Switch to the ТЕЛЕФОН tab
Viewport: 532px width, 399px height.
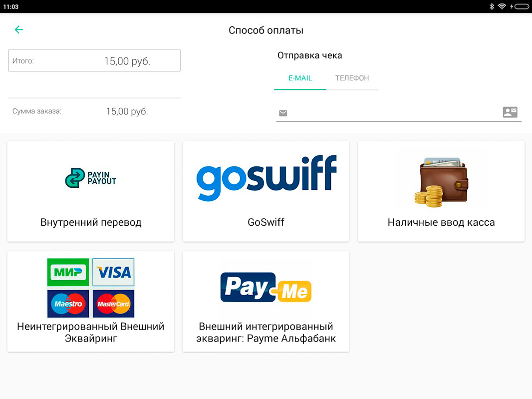pyautogui.click(x=352, y=78)
